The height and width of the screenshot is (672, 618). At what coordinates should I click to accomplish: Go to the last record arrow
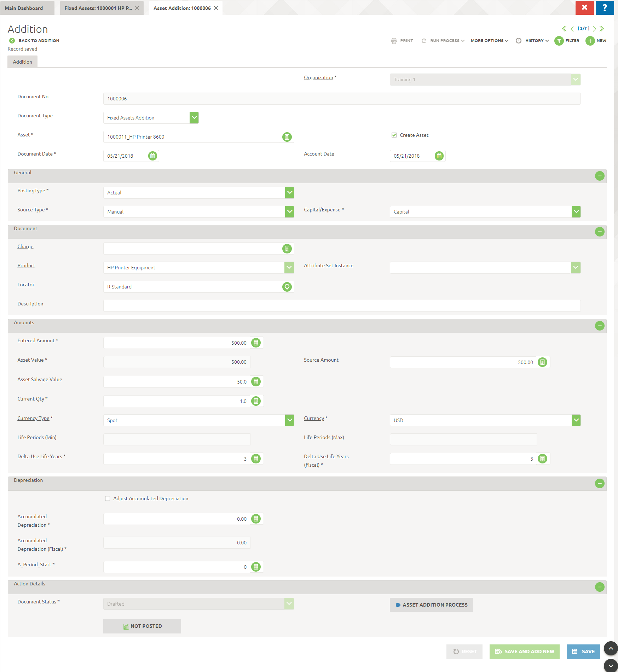[602, 29]
